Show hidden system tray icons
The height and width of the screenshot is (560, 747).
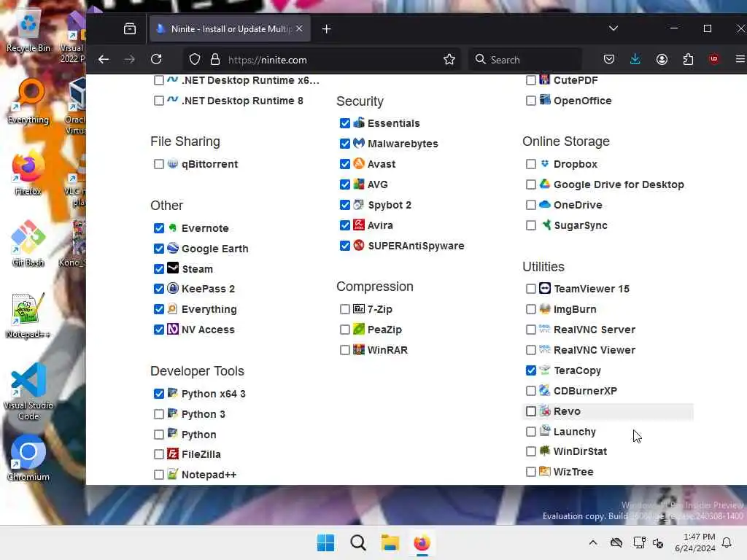(x=592, y=542)
